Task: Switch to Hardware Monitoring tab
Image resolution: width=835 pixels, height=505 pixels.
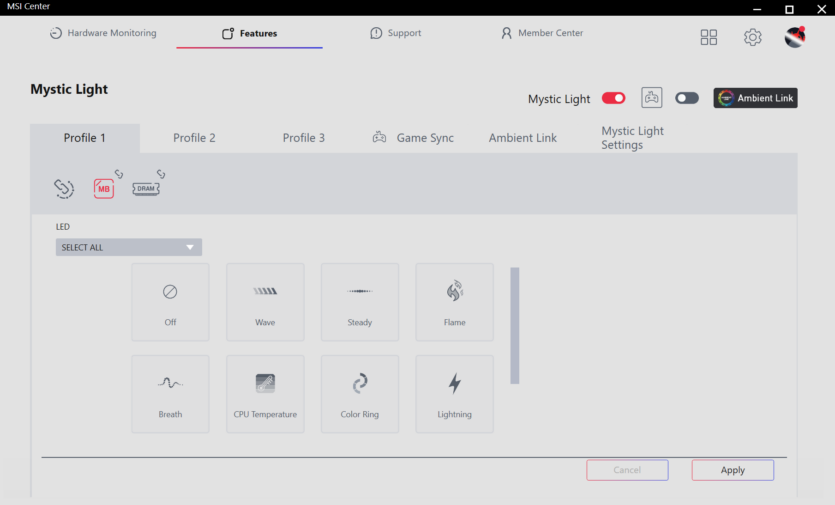Action: [x=103, y=33]
